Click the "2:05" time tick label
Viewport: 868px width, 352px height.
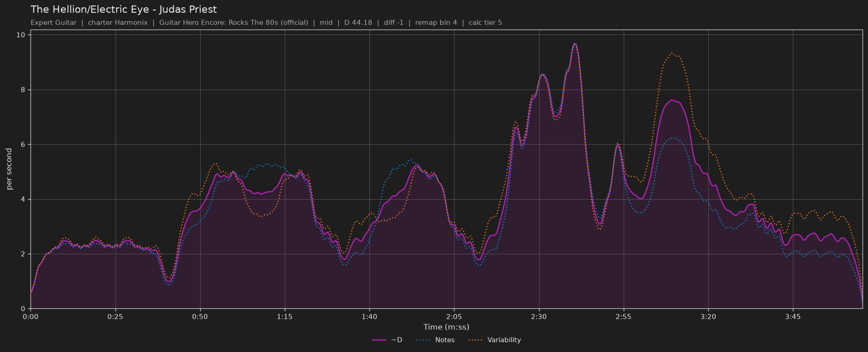pos(454,317)
